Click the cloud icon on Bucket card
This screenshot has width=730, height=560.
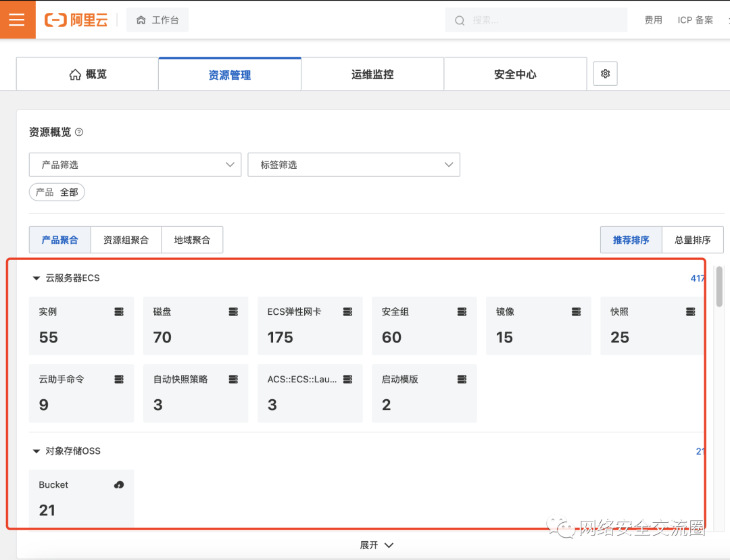click(119, 484)
